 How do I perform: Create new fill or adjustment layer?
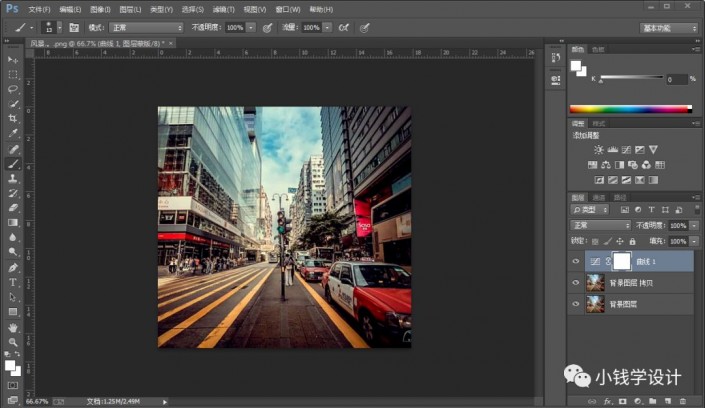[x=638, y=401]
